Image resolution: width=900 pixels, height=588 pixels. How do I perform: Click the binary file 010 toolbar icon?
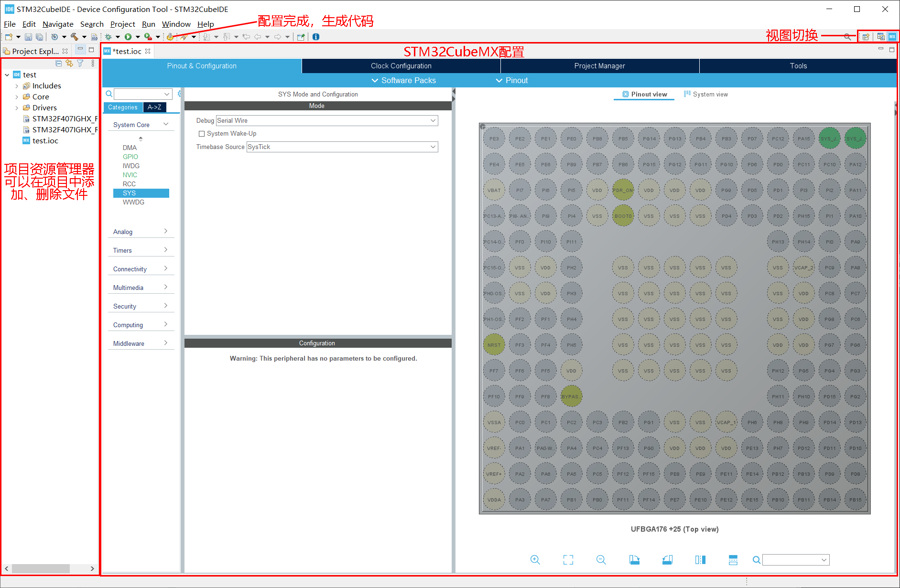[x=94, y=37]
